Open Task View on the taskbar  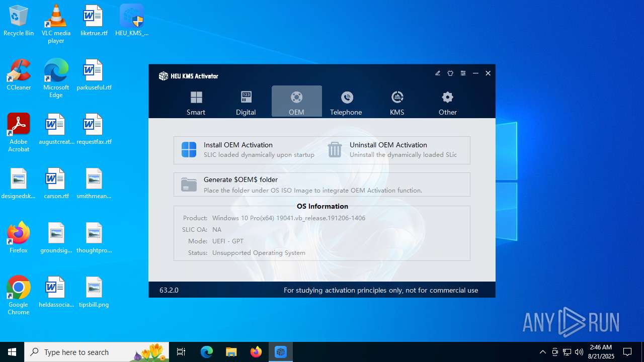pyautogui.click(x=181, y=352)
